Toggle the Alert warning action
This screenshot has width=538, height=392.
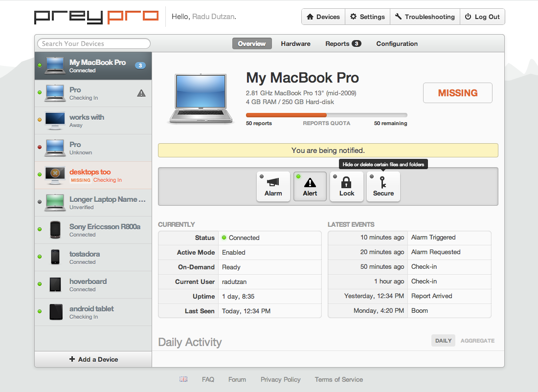[310, 186]
